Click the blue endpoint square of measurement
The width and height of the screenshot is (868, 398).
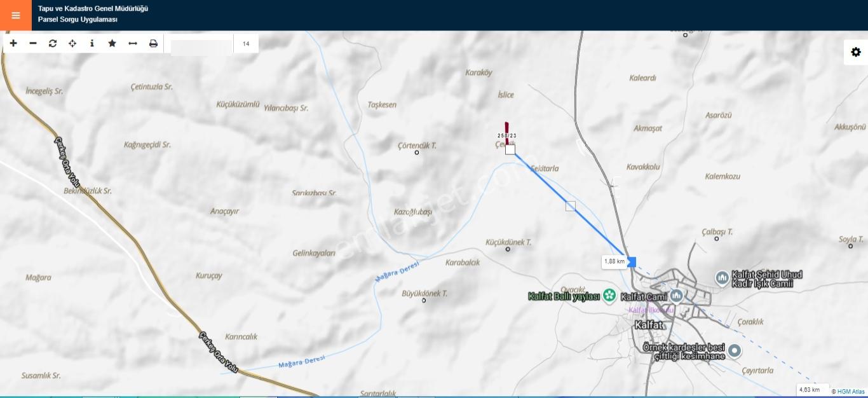click(631, 262)
